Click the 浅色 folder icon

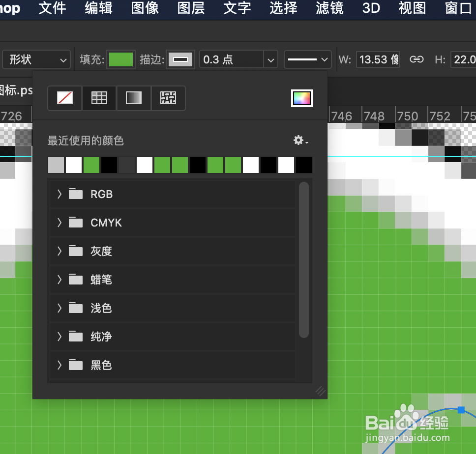(76, 308)
